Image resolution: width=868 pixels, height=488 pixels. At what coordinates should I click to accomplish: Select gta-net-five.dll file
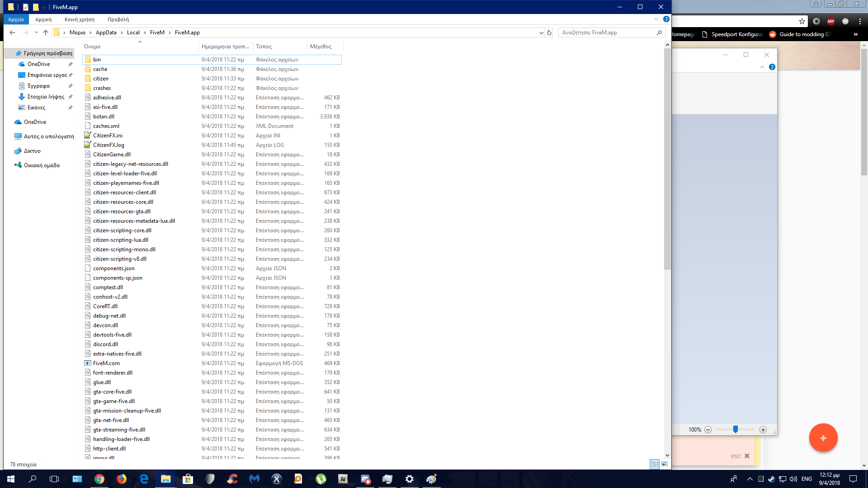pyautogui.click(x=212, y=420)
